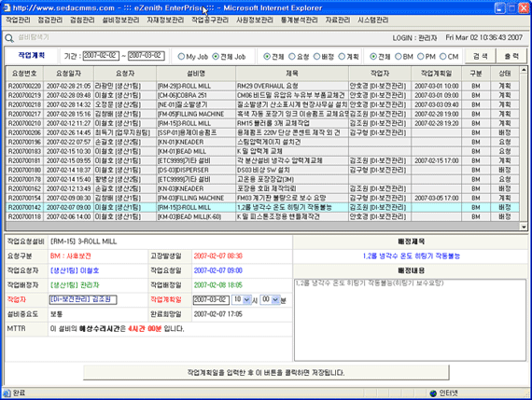Viewport: 532px width, 400px height.
Task: Select row R200700181
Action: (263, 160)
